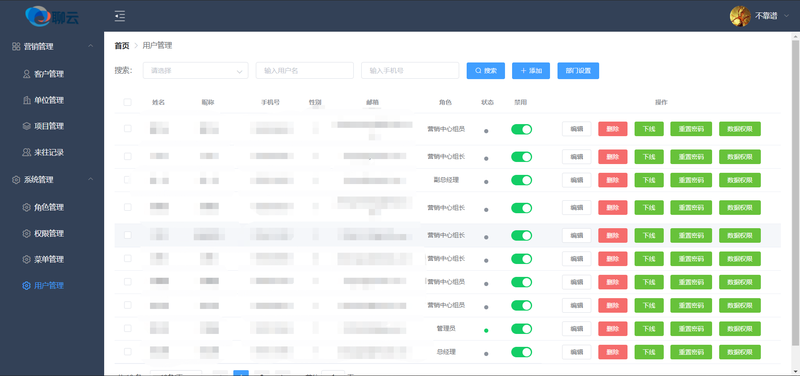Click the 管理员 role cell
The image size is (800, 376).
(x=446, y=328)
